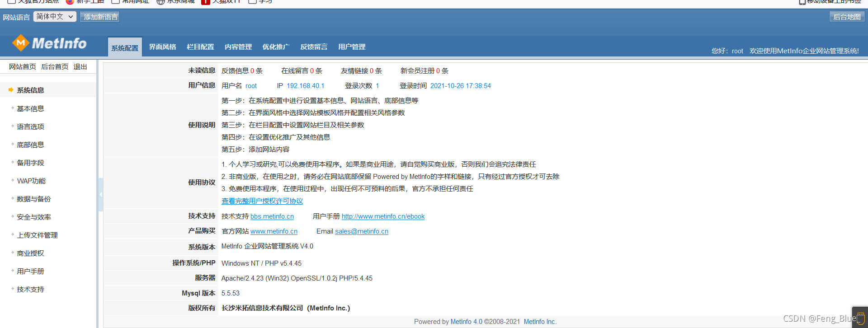Screen dimensions: 868x328
Task: Click the 网站首页 link
Action: point(23,67)
